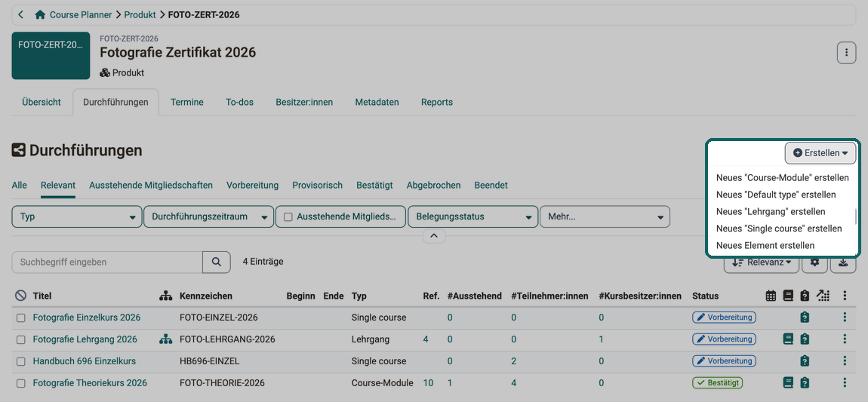Open table settings gear icon
Viewport: 868px width, 402px height.
pos(815,262)
